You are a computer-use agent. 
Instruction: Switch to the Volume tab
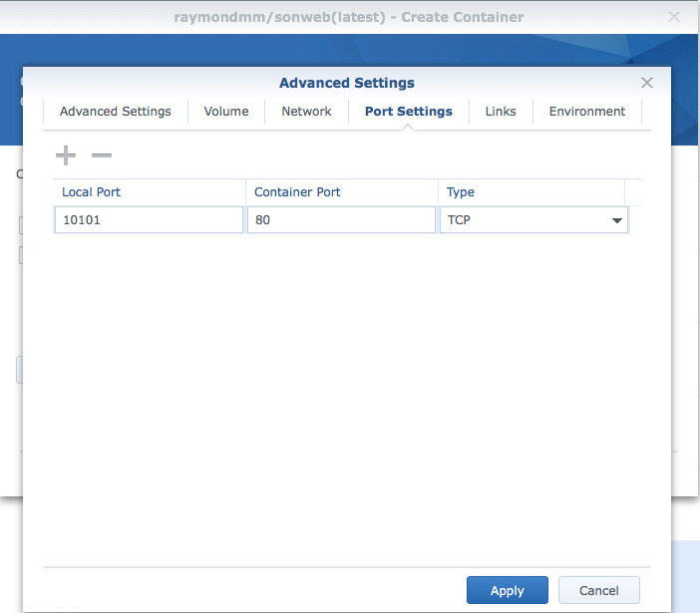click(226, 111)
